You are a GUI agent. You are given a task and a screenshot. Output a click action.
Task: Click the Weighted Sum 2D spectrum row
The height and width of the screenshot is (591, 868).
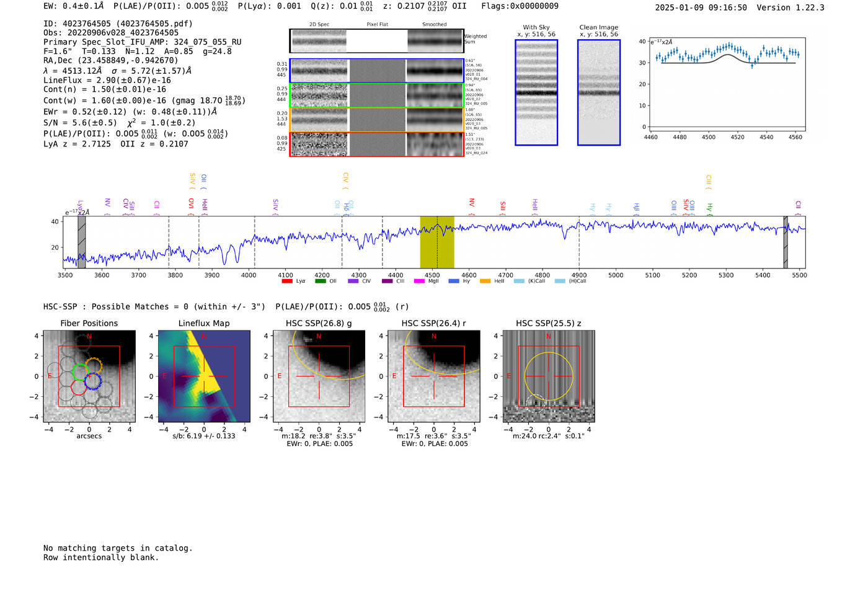click(376, 41)
